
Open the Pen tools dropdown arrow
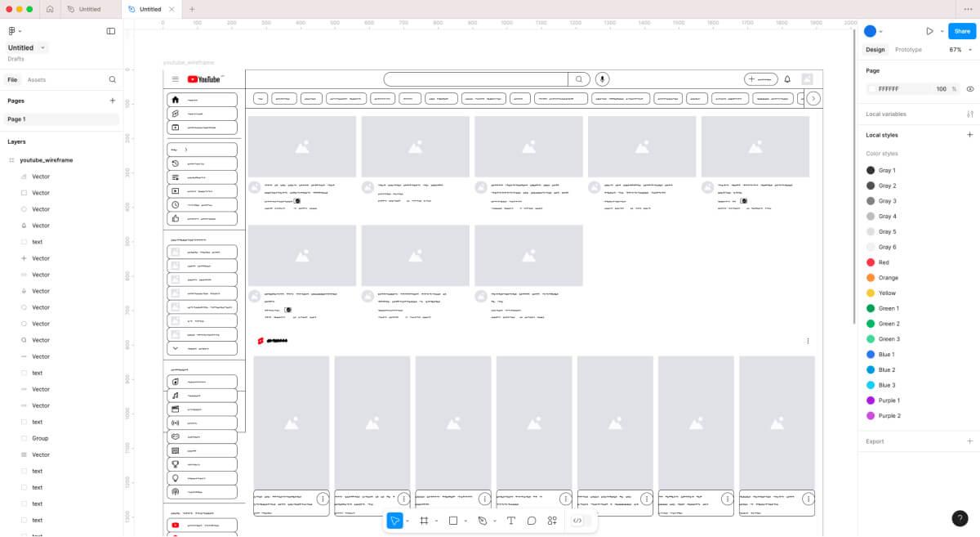(495, 521)
